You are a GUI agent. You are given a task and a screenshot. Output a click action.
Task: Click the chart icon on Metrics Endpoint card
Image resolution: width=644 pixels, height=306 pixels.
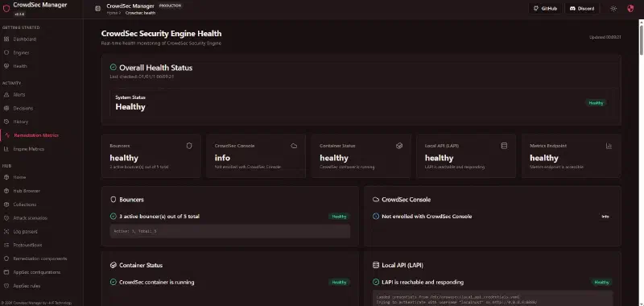[609, 146]
